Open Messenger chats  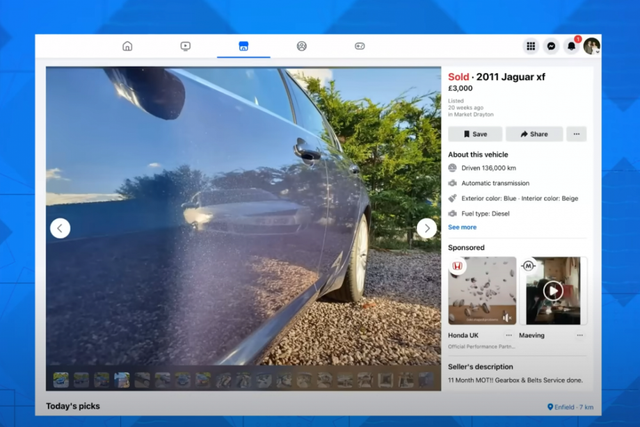(551, 46)
